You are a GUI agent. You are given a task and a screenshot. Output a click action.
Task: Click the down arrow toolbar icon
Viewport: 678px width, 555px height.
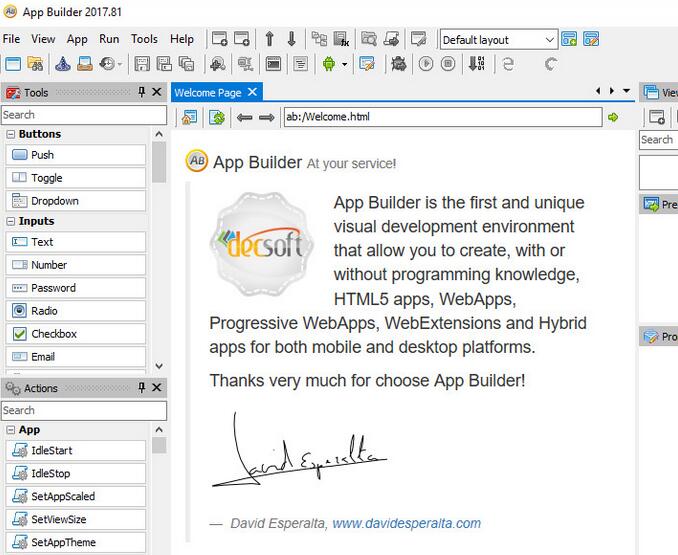[x=292, y=39]
